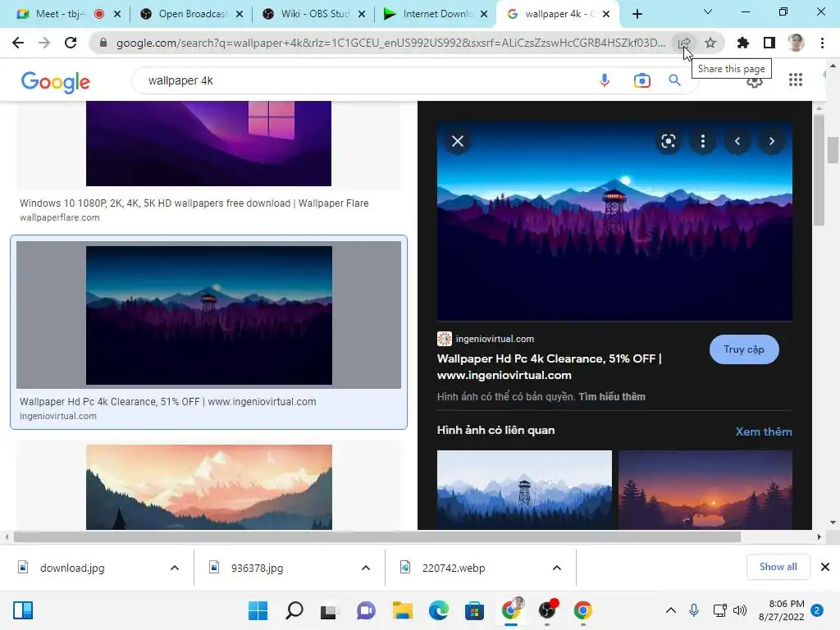
Task: Open the large Firewatch preview image
Action: (x=614, y=221)
